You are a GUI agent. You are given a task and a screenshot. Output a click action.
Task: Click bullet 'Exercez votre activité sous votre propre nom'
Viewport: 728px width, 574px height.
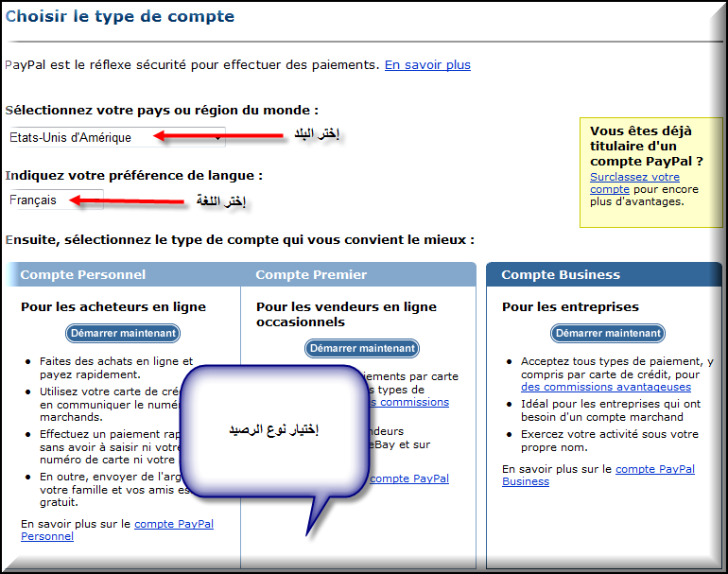610,441
